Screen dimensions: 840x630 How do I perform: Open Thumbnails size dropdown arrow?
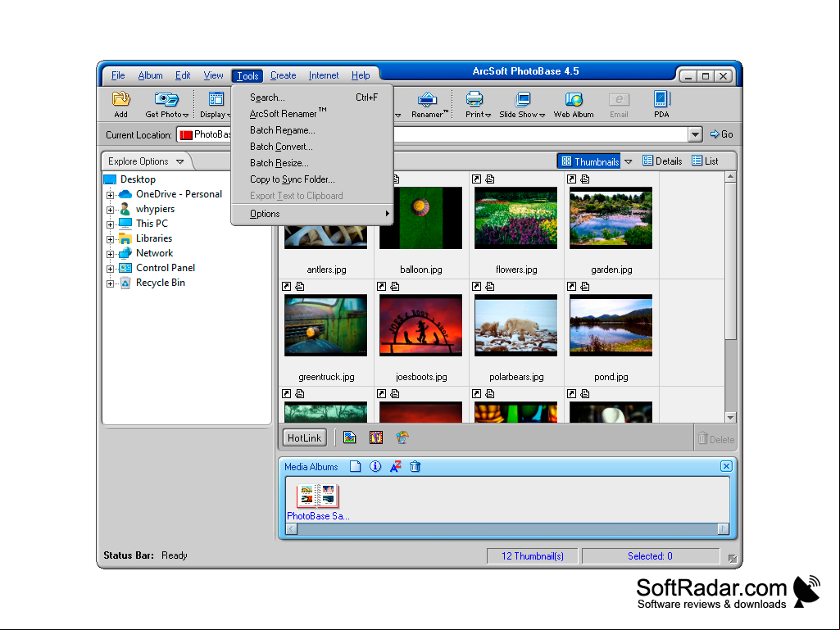pyautogui.click(x=629, y=161)
